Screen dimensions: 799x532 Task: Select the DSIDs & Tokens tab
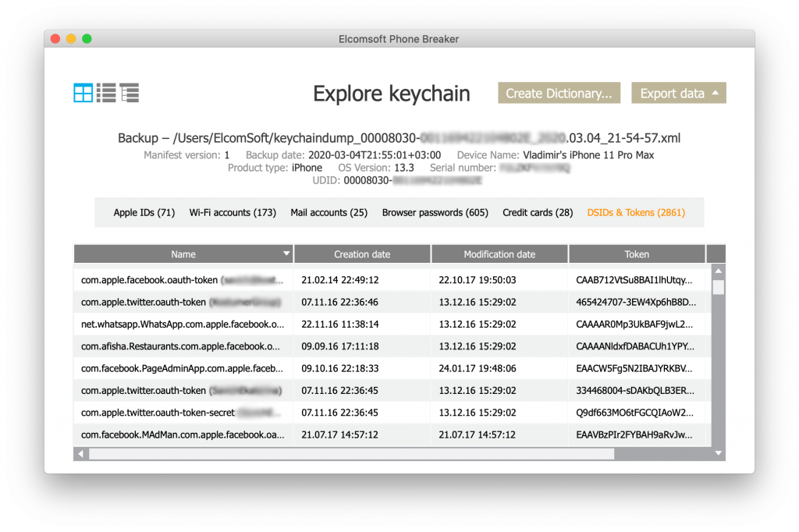636,211
